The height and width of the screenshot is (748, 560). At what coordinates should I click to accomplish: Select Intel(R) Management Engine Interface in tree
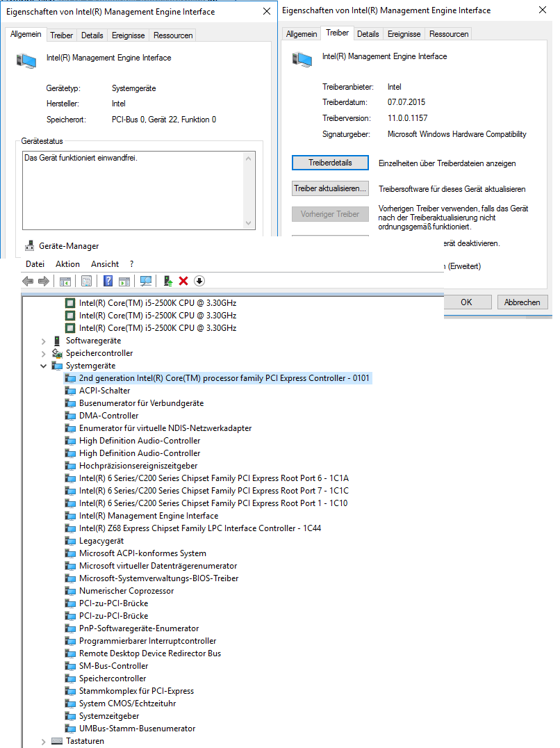[x=149, y=516]
